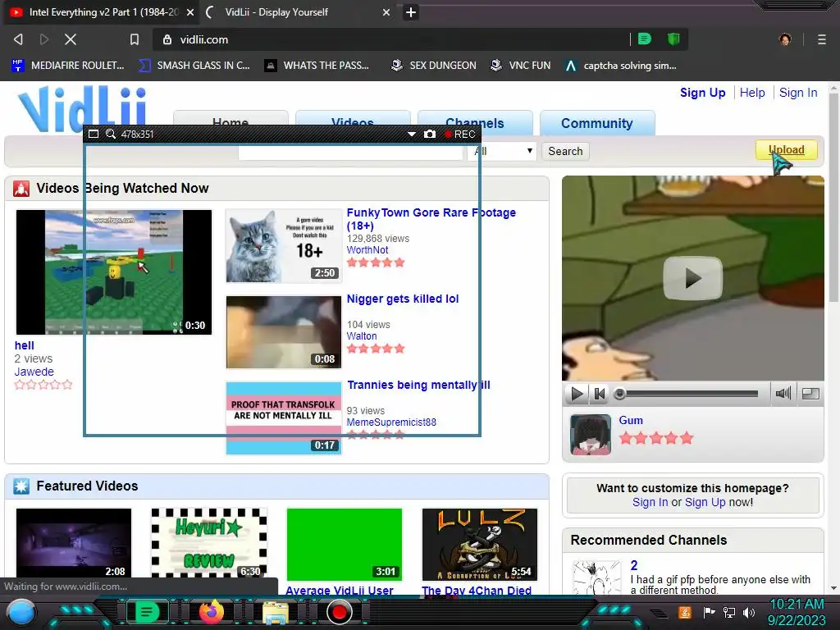Click the VidLii search text field
The image size is (840, 630).
click(350, 152)
